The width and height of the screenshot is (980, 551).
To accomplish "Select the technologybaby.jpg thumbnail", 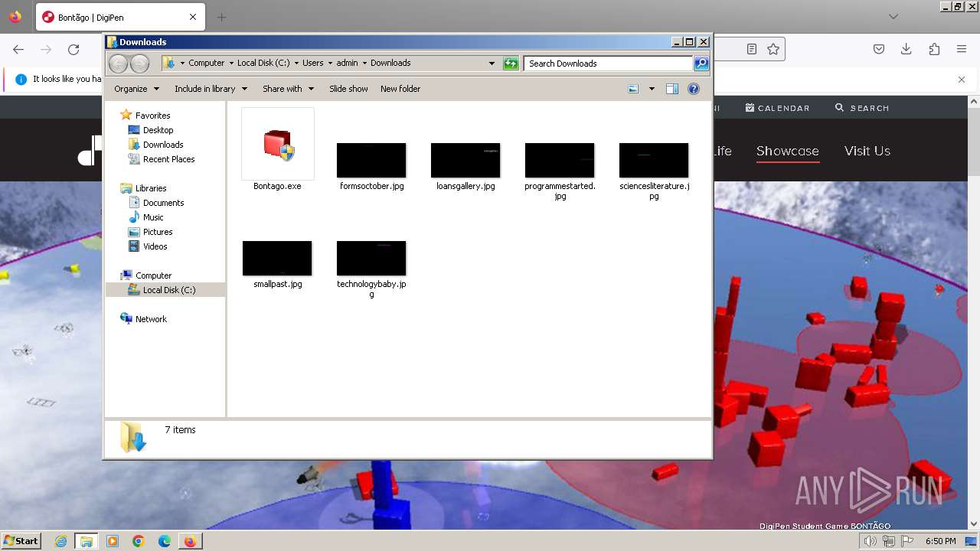I will [x=371, y=258].
